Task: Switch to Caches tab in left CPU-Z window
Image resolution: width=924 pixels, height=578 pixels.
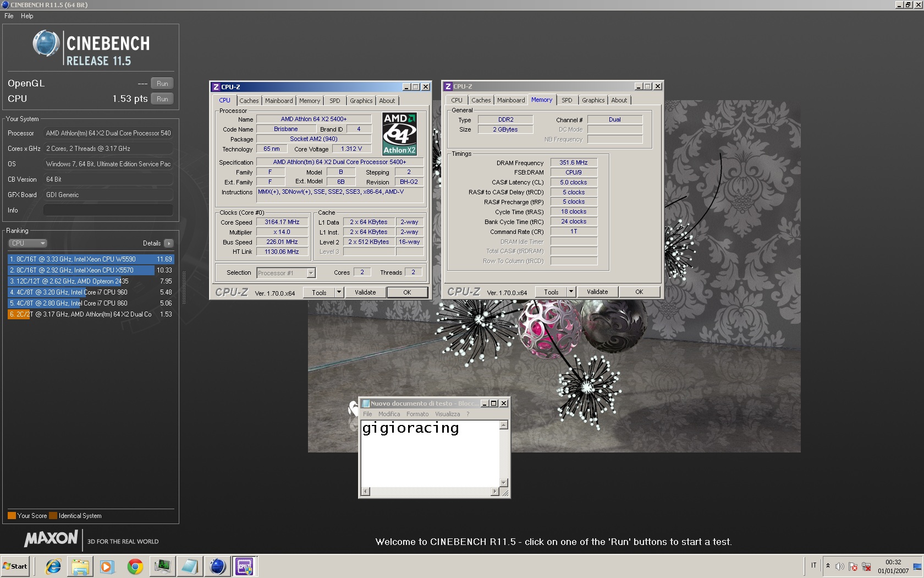Action: (249, 101)
